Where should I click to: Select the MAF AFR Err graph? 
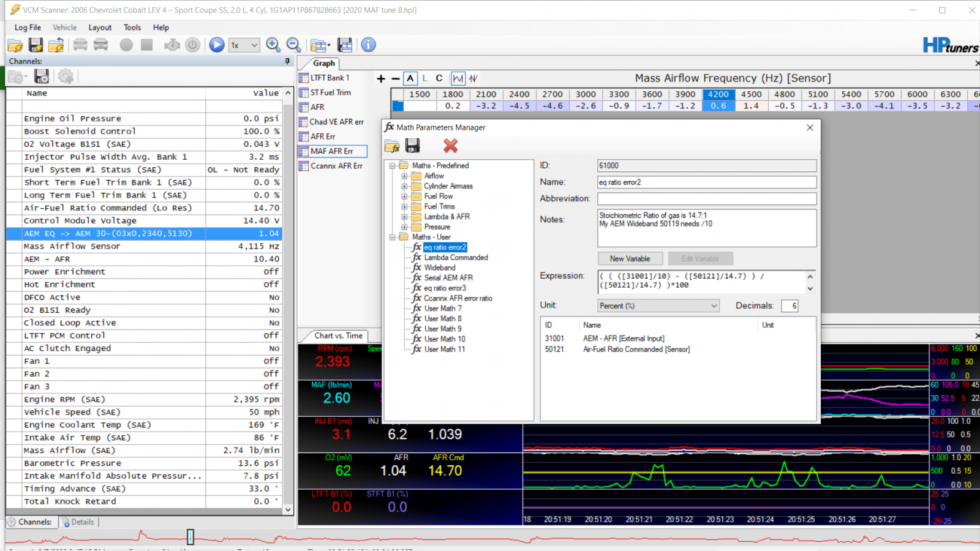[x=332, y=151]
